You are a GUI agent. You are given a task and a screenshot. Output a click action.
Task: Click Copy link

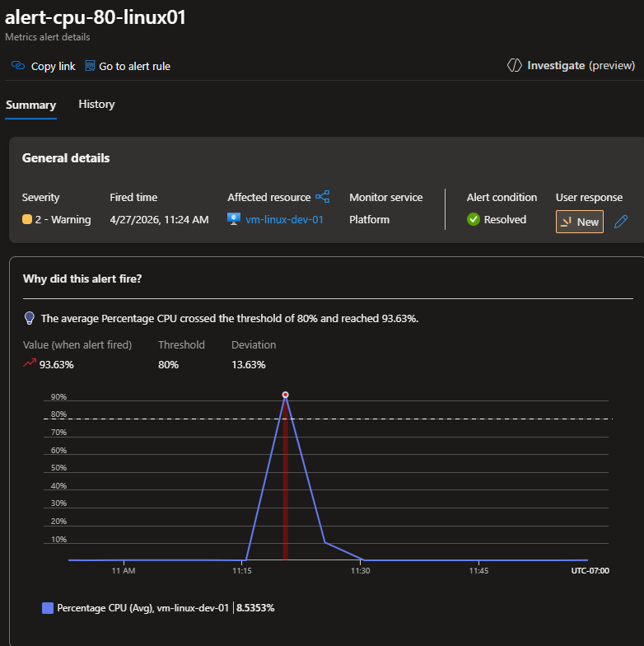(x=43, y=66)
